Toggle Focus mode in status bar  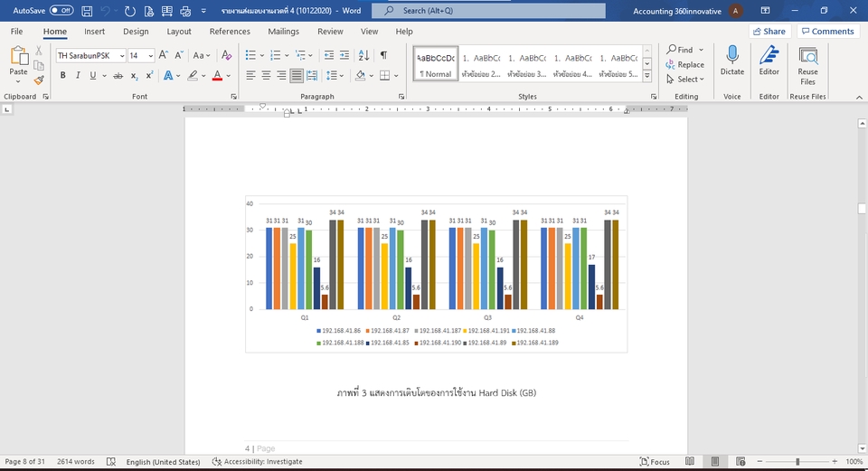click(x=655, y=462)
